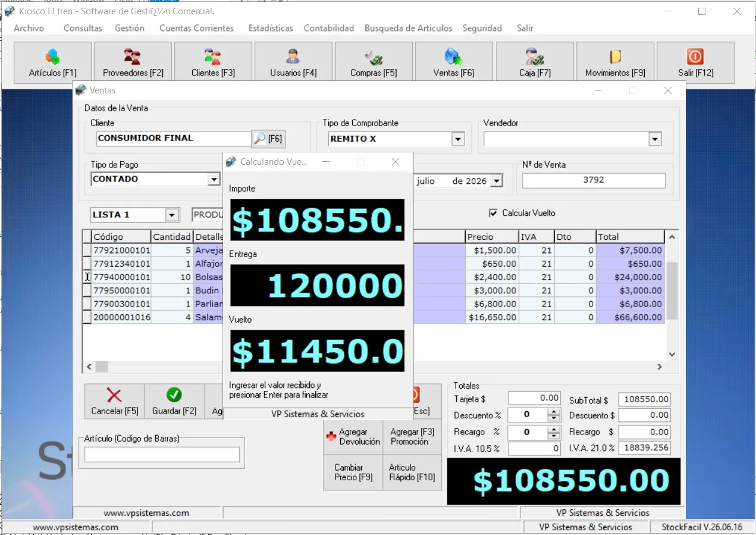Click the green check Guardar [F2] button

pyautogui.click(x=174, y=401)
